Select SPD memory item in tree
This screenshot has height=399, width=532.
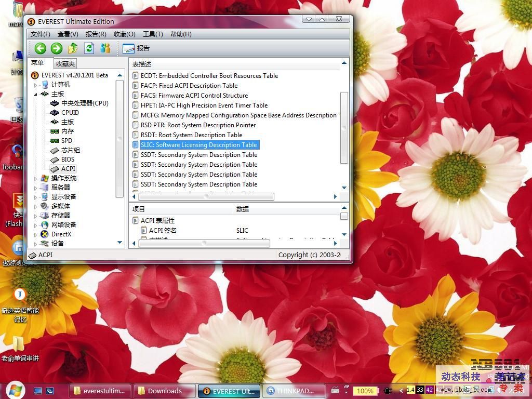(x=66, y=141)
